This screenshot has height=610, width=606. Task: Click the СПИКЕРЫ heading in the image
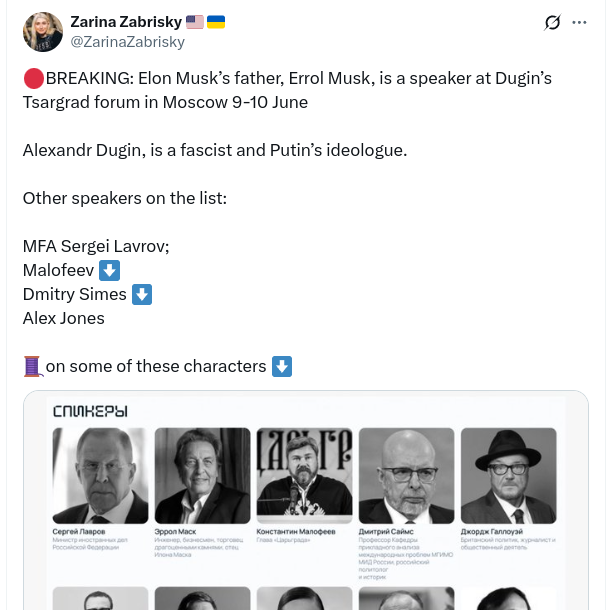click(x=90, y=412)
